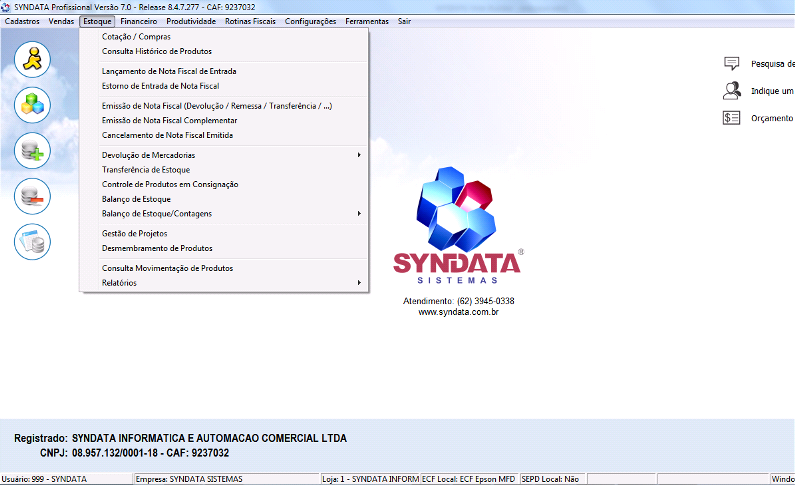The image size is (795, 485).
Task: Select Consulta Histórico de Produtos
Action: 224,51
